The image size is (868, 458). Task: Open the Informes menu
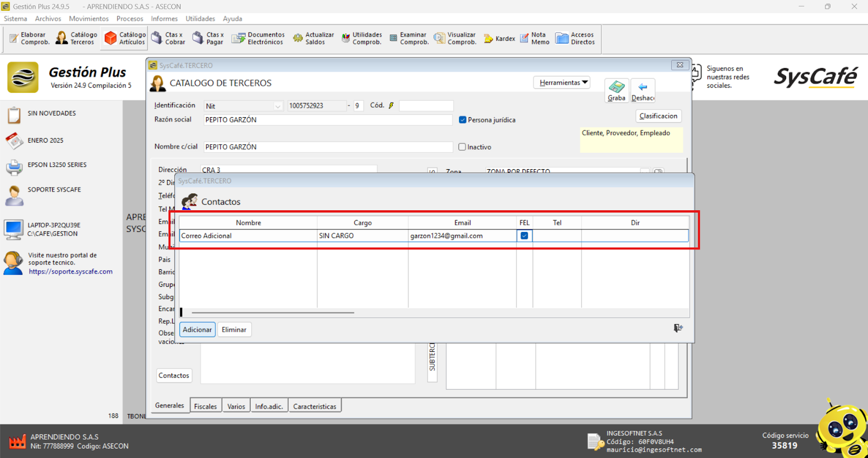coord(164,18)
